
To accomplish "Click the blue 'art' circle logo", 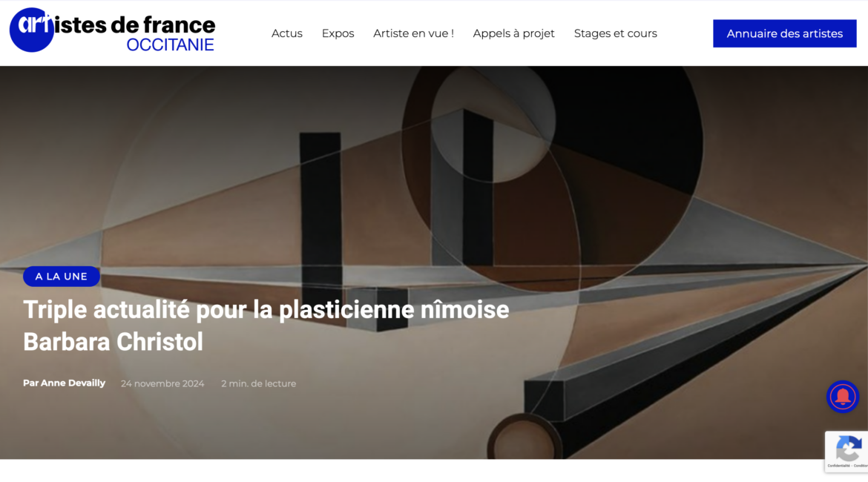I will click(x=32, y=30).
